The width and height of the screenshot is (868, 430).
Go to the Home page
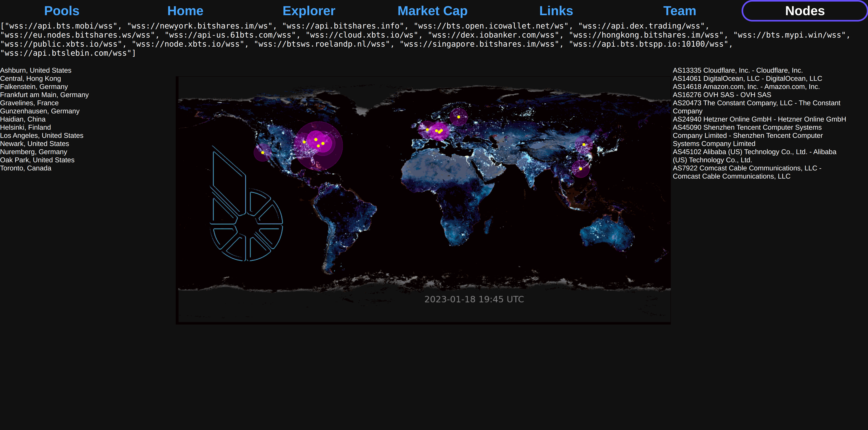tap(185, 11)
